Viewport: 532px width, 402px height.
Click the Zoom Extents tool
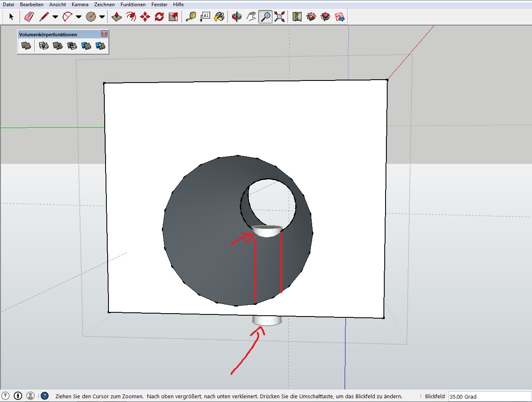pyautogui.click(x=280, y=17)
